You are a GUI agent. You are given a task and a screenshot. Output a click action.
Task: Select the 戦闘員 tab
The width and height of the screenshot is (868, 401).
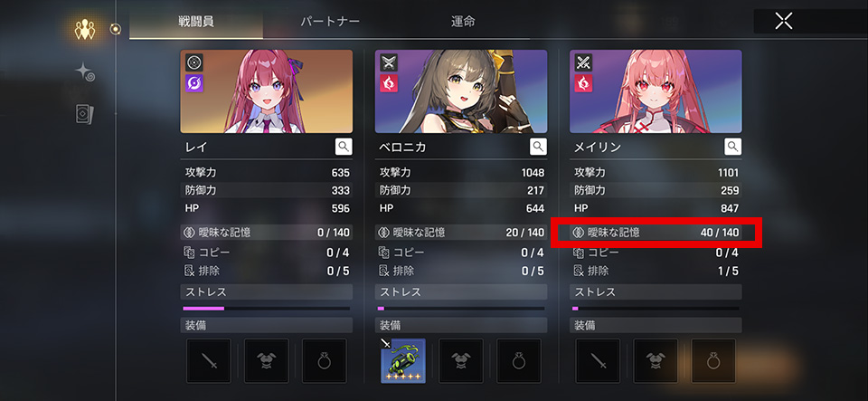pos(196,22)
